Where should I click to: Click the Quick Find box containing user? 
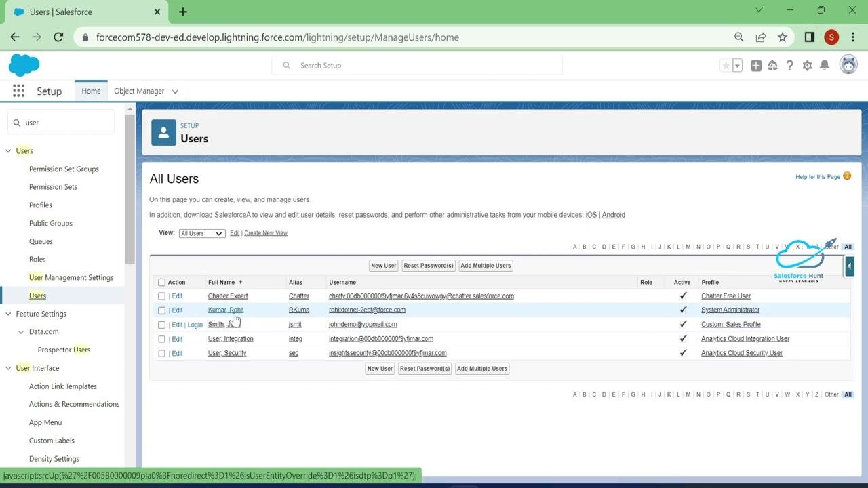pos(61,123)
